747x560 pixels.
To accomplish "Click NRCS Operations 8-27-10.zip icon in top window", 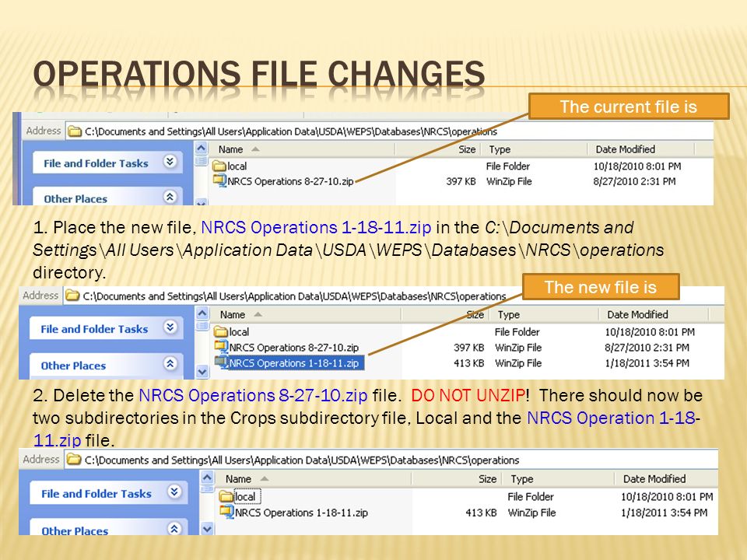I will pos(219,181).
